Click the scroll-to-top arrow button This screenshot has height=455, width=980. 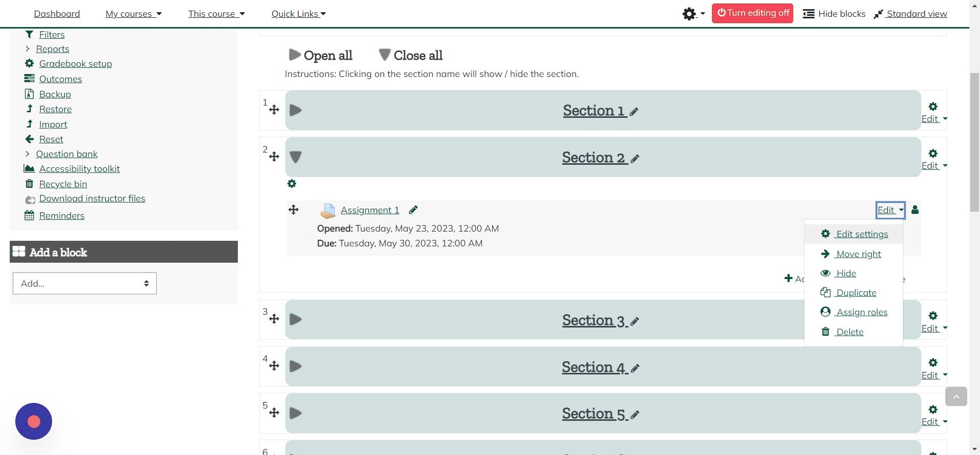pos(956,396)
